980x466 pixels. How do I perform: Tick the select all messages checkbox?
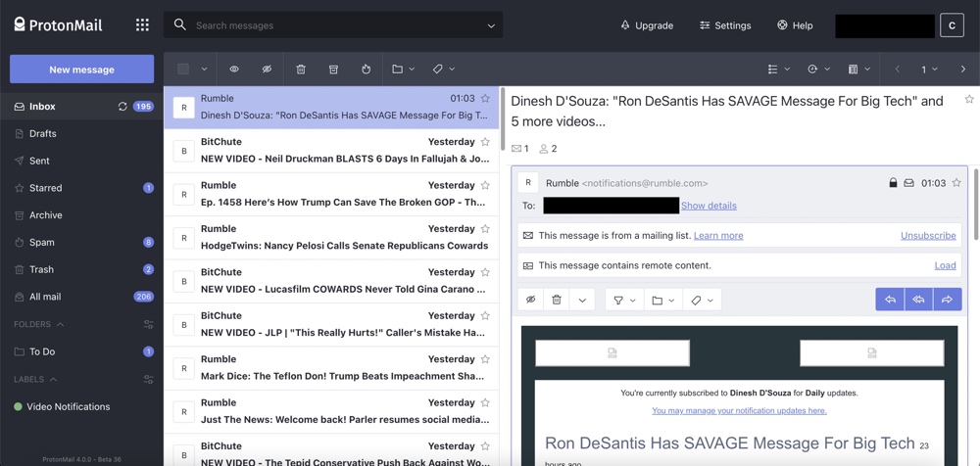[183, 70]
